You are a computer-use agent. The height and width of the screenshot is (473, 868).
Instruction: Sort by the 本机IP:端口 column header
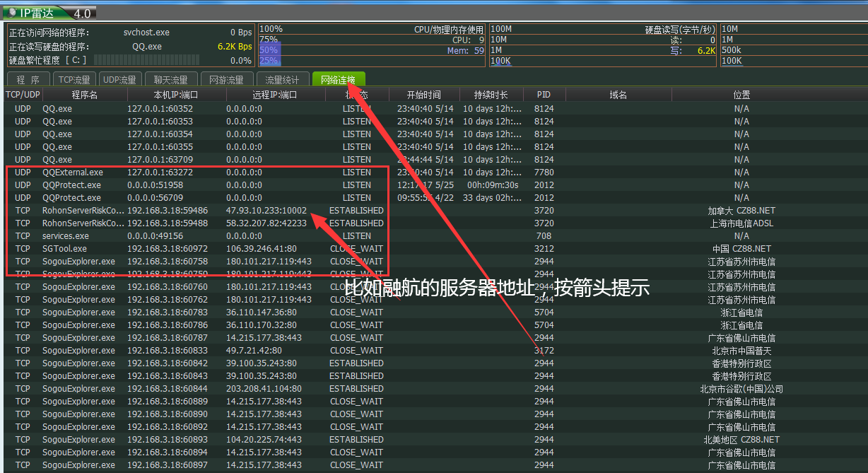click(176, 95)
